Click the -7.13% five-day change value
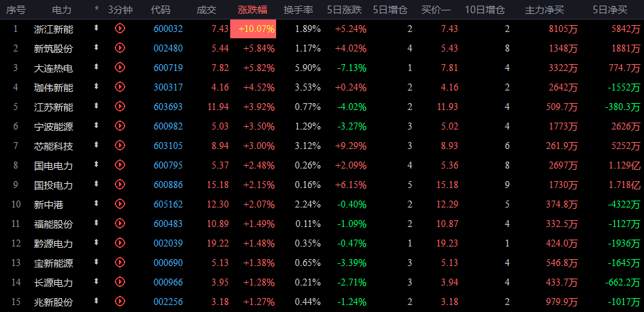This screenshot has width=644, height=312. (x=351, y=68)
